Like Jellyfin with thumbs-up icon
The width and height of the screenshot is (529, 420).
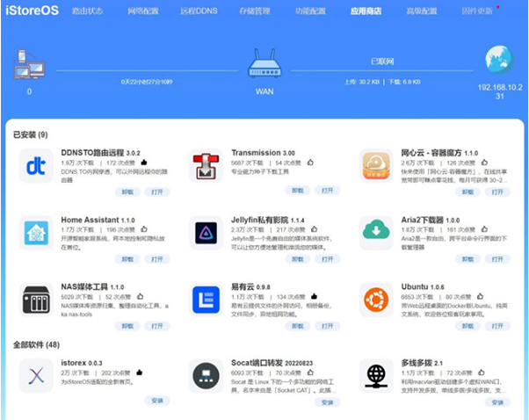click(314, 229)
